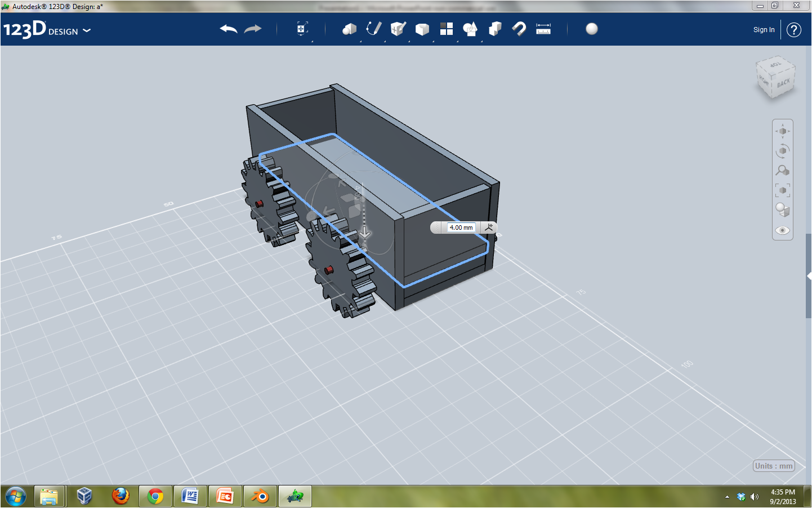The image size is (812, 508).
Task: Click the TOP face of view cube
Action: pyautogui.click(x=775, y=65)
